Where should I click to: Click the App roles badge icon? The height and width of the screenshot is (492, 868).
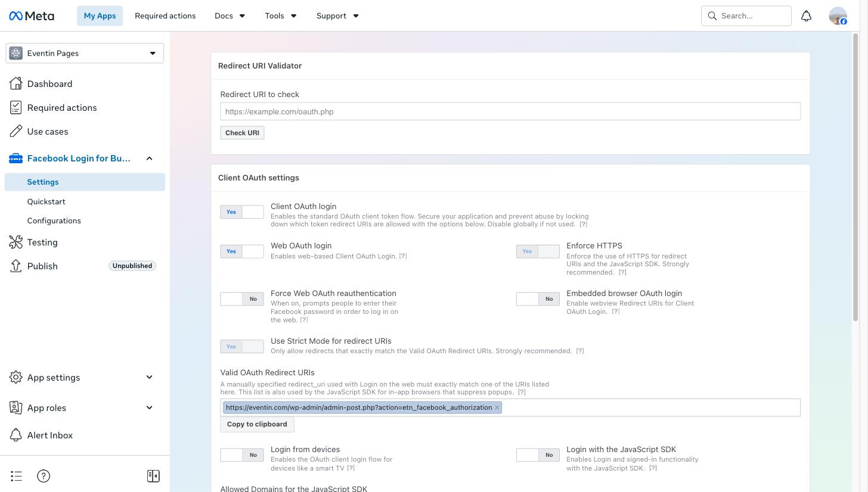coord(16,408)
